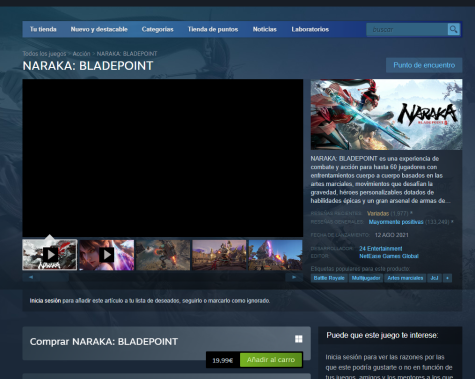Open developer 24 Entertainment link
The height and width of the screenshot is (379, 475).
[381, 249]
